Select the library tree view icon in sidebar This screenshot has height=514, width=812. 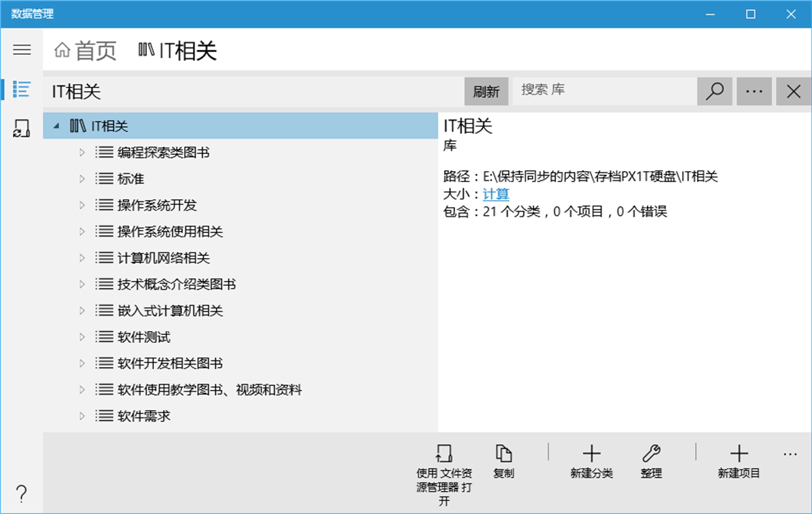coord(22,90)
